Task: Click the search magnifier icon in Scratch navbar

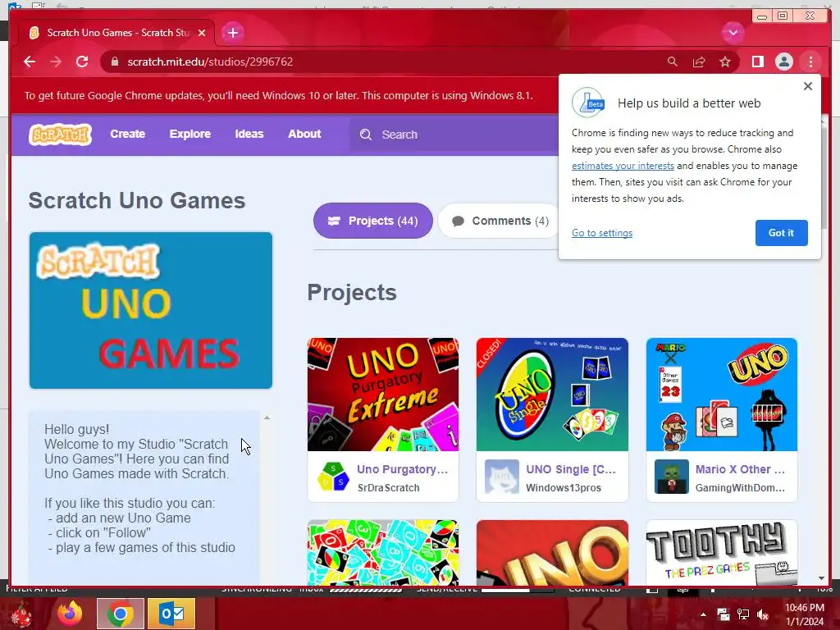Action: point(365,135)
